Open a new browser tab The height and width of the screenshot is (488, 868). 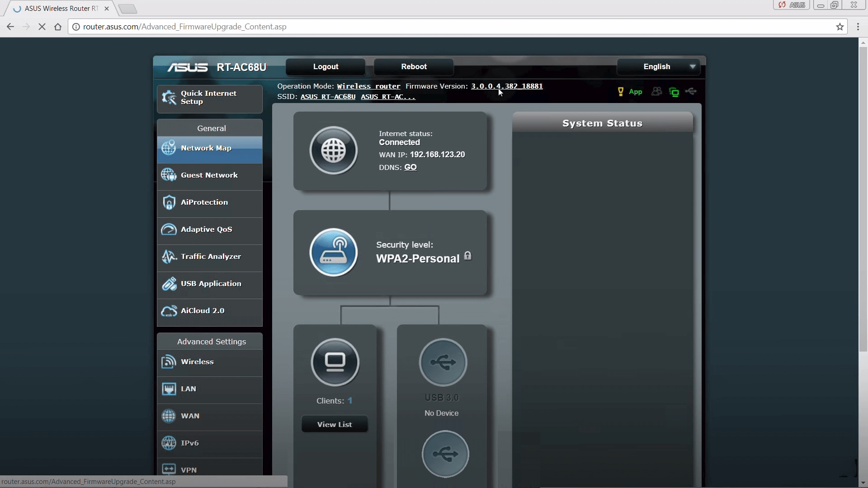pyautogui.click(x=128, y=9)
